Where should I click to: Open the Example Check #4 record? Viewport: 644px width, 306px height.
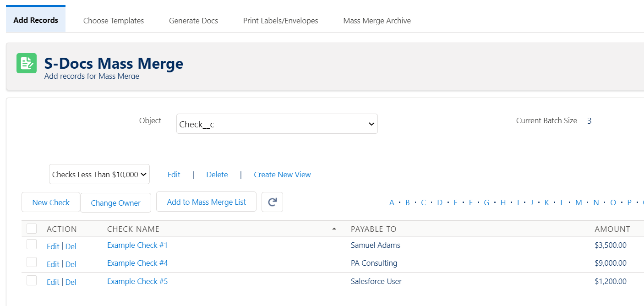point(137,263)
